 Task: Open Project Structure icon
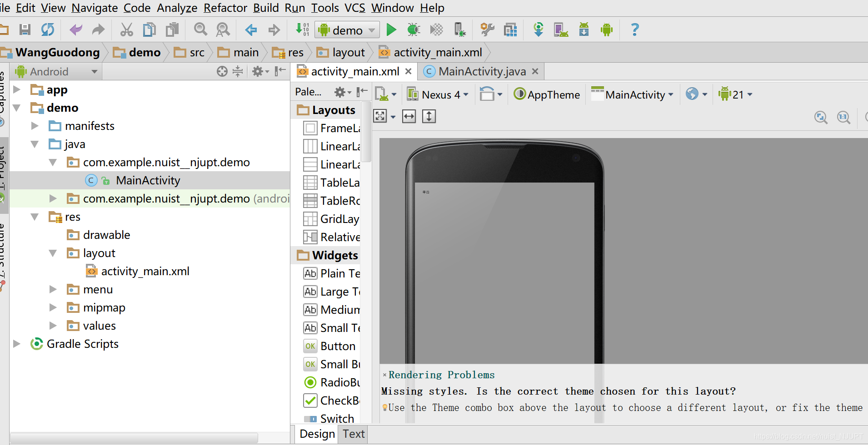pos(510,30)
